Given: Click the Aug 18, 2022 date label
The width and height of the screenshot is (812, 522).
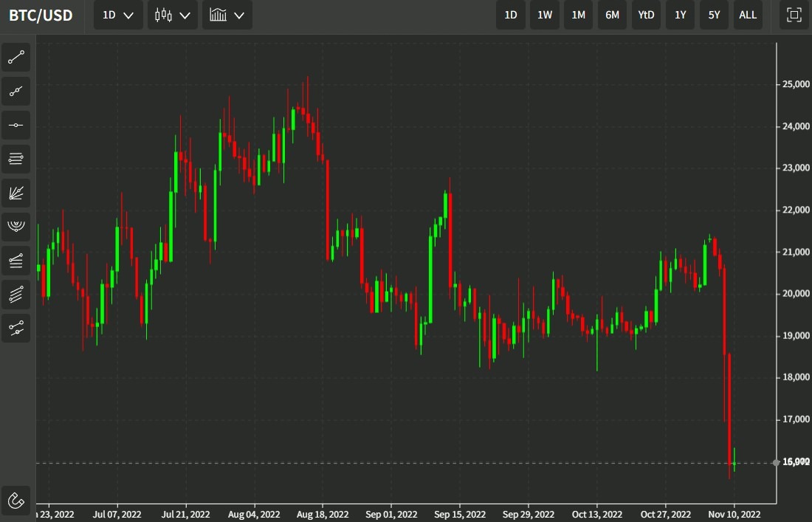Looking at the screenshot, I should coord(323,514).
